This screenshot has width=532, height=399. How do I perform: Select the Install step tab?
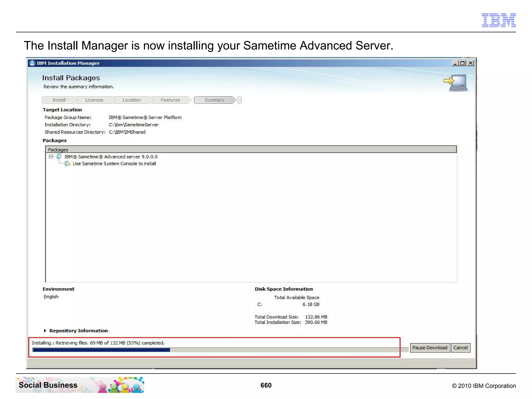click(x=59, y=100)
